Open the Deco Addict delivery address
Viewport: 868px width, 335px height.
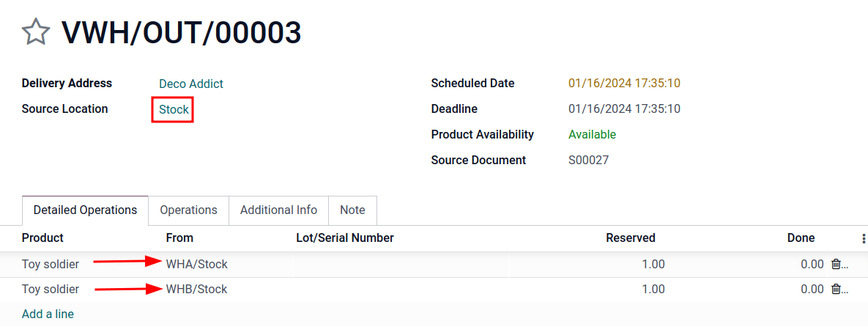point(191,84)
